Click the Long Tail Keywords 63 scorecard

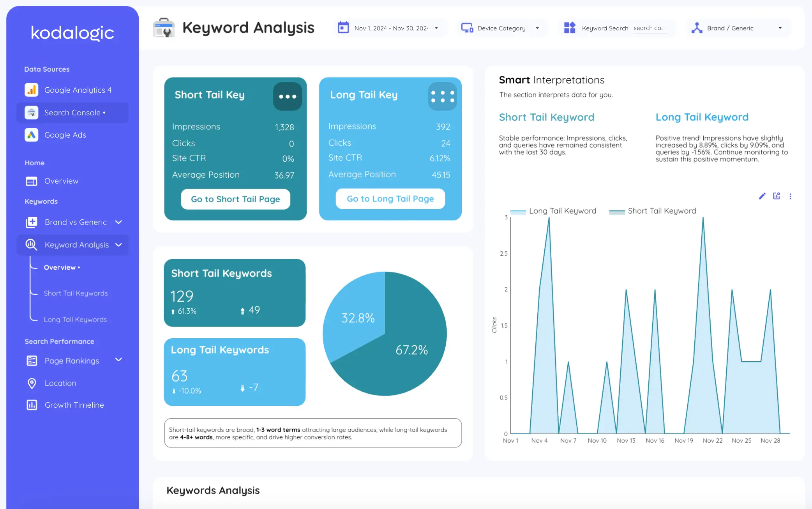pos(235,372)
